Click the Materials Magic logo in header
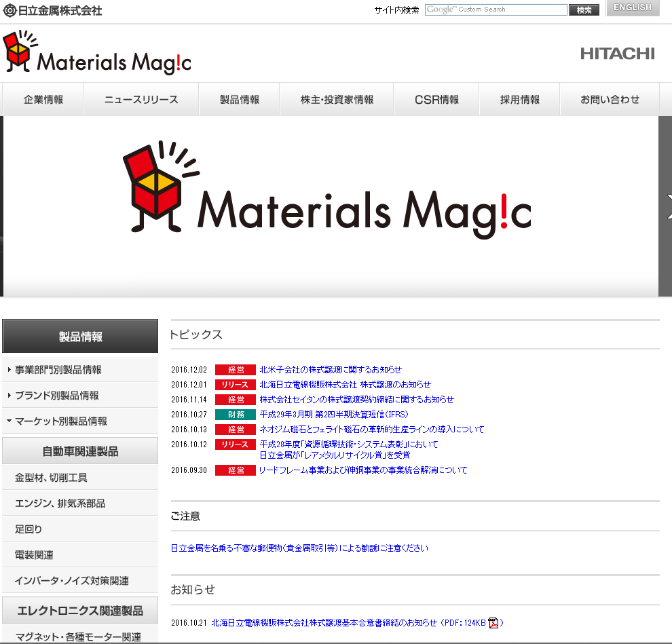 97,53
